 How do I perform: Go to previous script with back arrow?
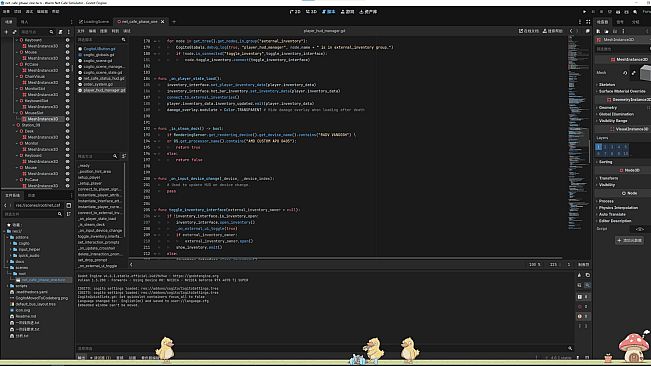coord(571,31)
